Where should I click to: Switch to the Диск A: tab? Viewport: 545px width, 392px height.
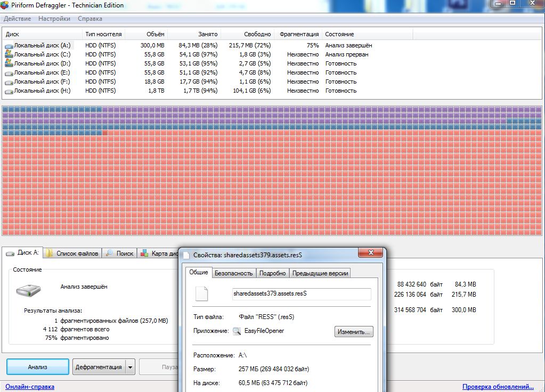(x=22, y=252)
